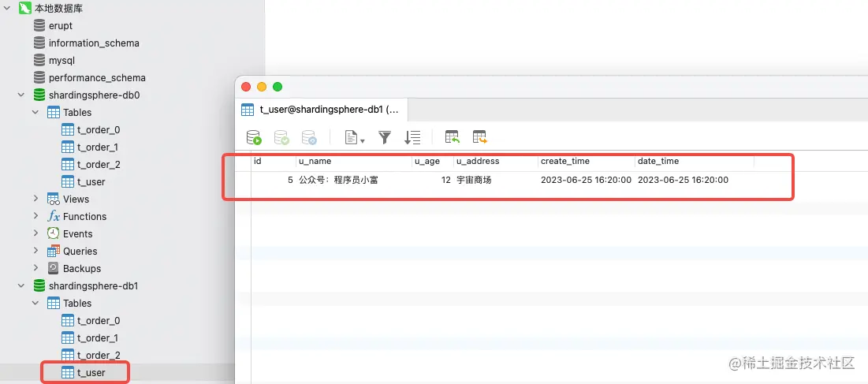Click the Backups icon
This screenshot has width=868, height=384.
coord(53,268)
